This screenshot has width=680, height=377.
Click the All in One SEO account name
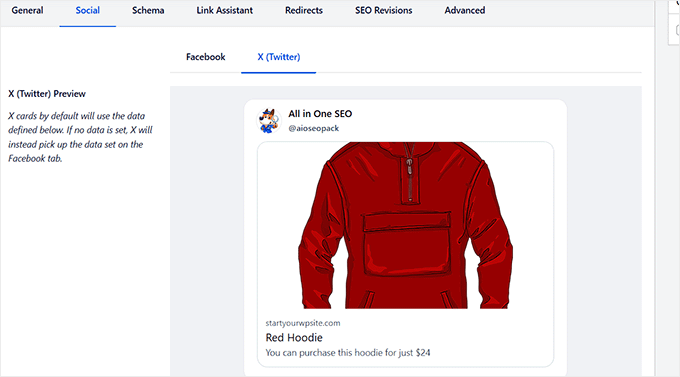pyautogui.click(x=320, y=114)
